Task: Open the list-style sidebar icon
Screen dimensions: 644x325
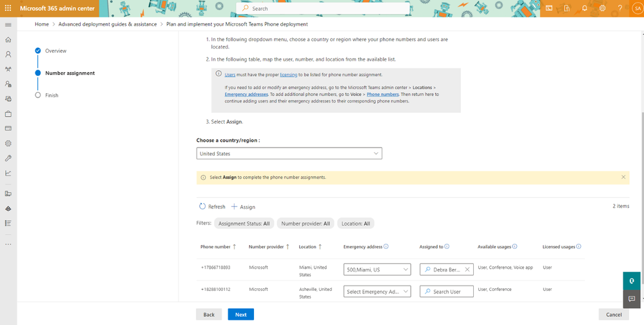Action: pos(8,223)
